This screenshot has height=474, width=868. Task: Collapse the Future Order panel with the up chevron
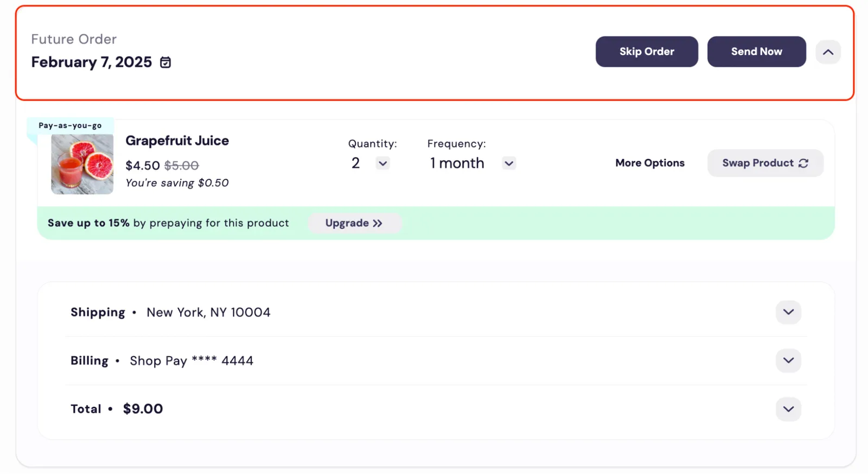(x=828, y=52)
